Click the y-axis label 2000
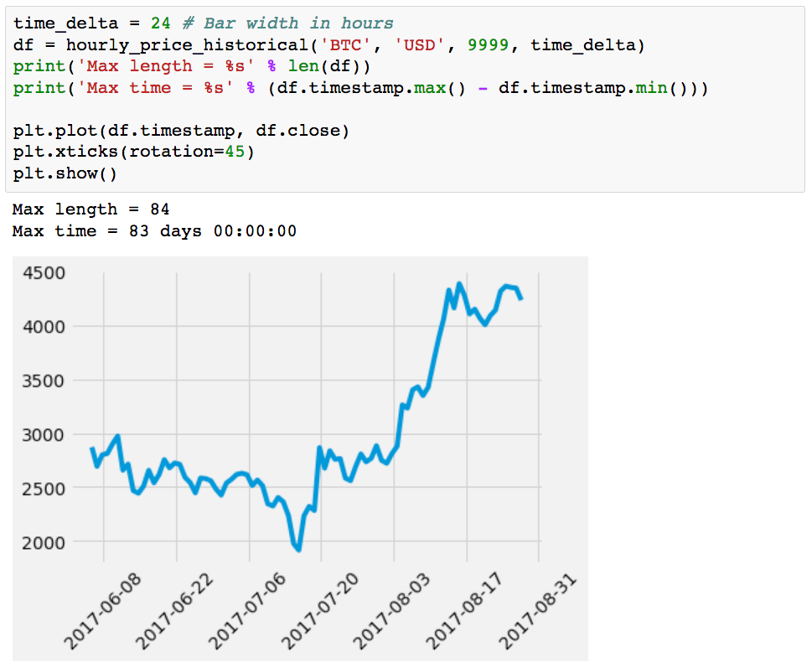 (x=44, y=543)
